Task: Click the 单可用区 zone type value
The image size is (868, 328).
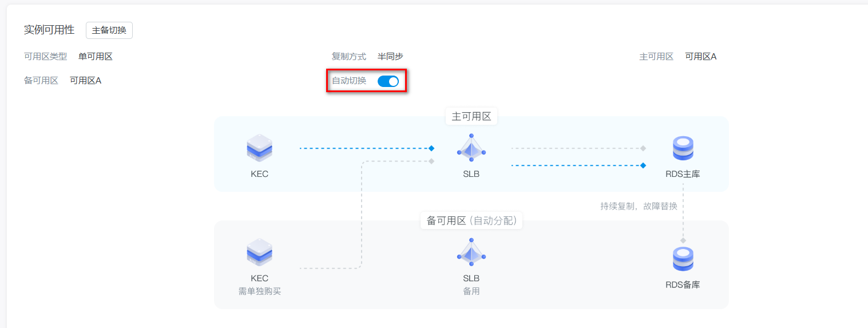Action: click(x=96, y=57)
